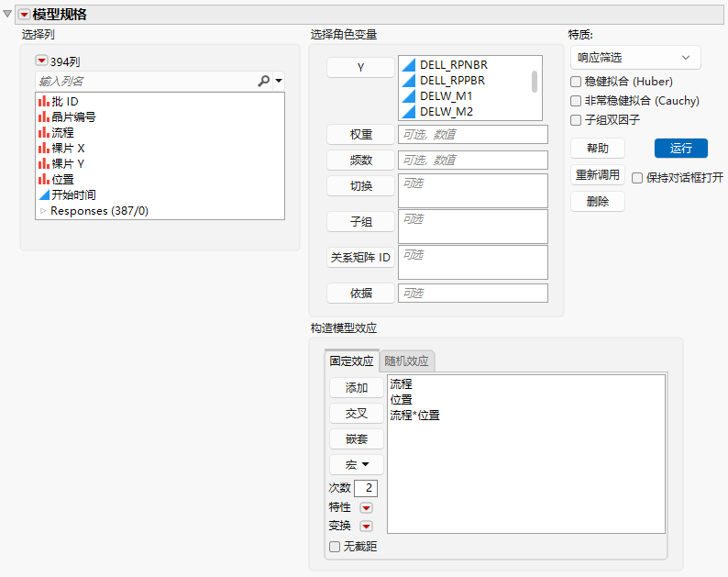The height and width of the screenshot is (577, 728).
Task: Click the 重新调用 button
Action: click(598, 175)
